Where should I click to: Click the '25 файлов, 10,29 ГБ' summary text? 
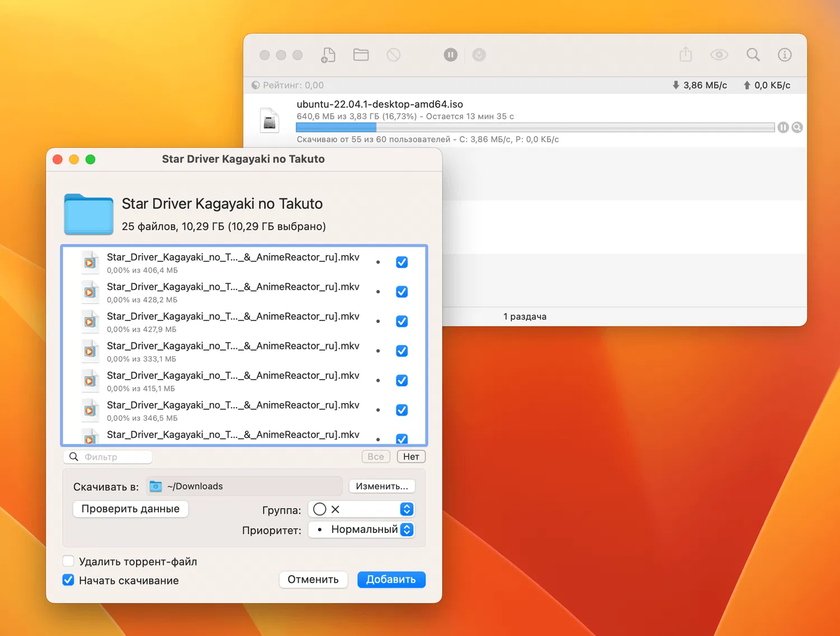click(x=224, y=226)
